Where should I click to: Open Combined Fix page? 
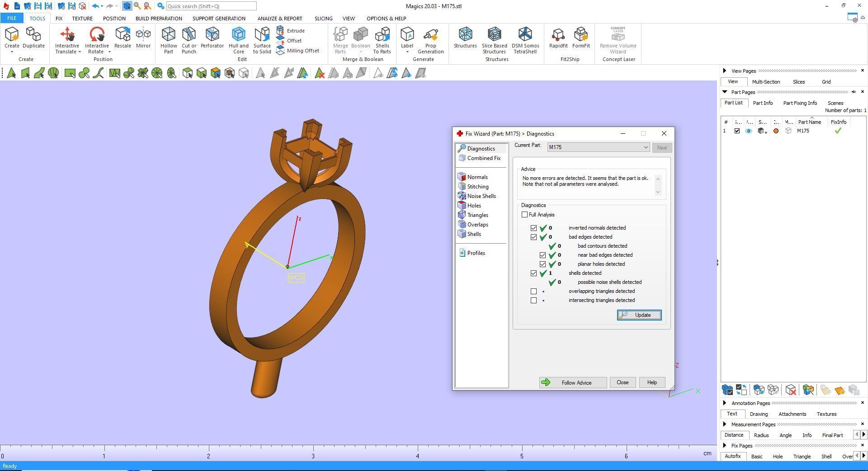tap(480, 158)
